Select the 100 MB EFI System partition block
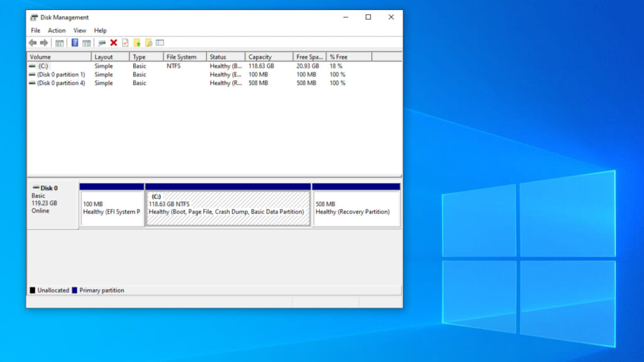The width and height of the screenshot is (644, 362). coord(112,205)
